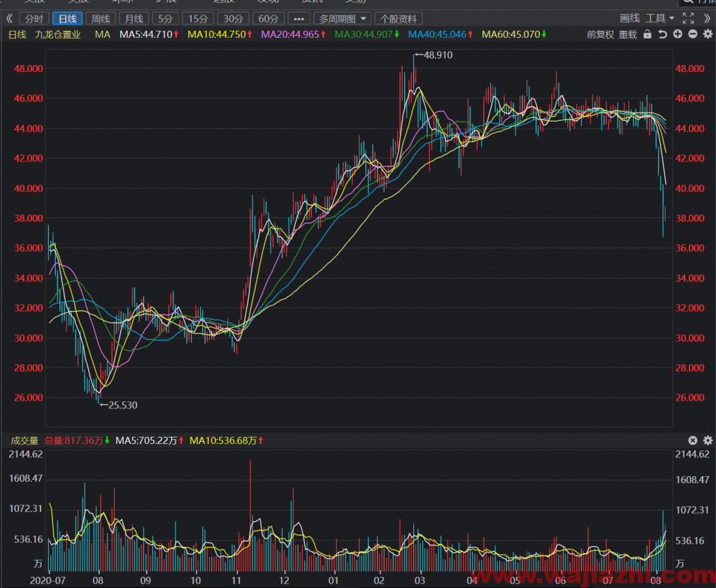Click the 48.910 high price marker
716x588 pixels.
tap(434, 55)
